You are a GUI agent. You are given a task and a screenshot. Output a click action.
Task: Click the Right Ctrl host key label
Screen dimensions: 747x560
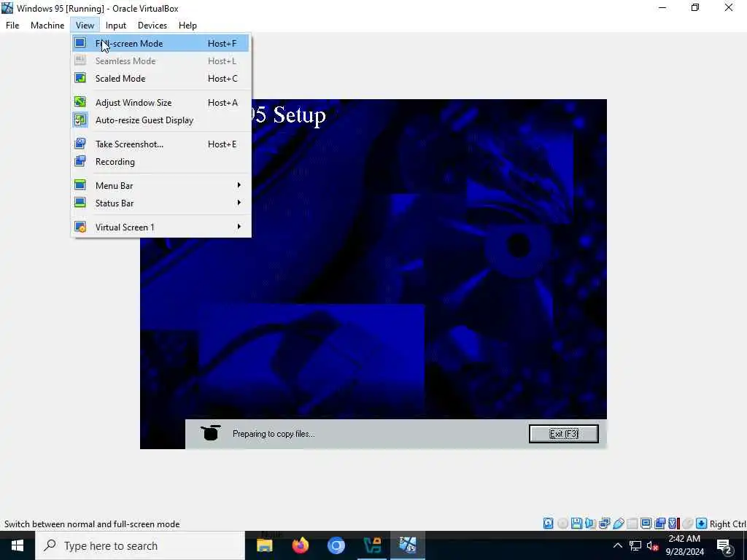pos(728,524)
